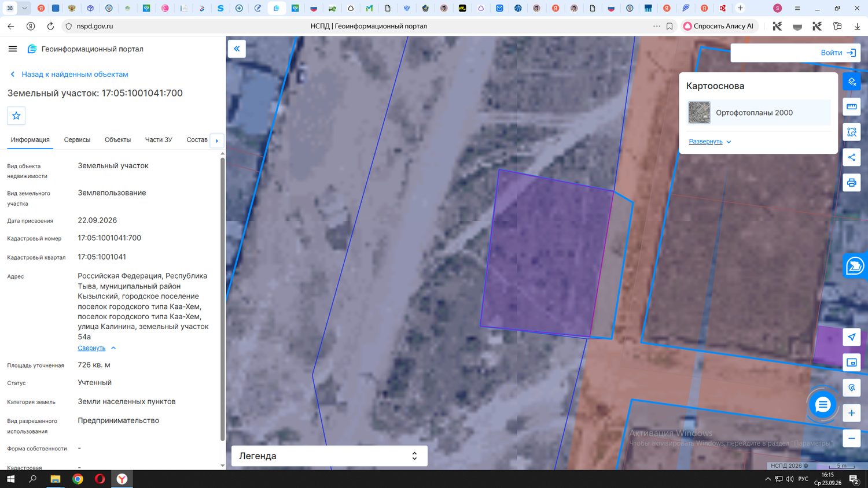
Task: Click the Войти login button
Action: (x=838, y=53)
